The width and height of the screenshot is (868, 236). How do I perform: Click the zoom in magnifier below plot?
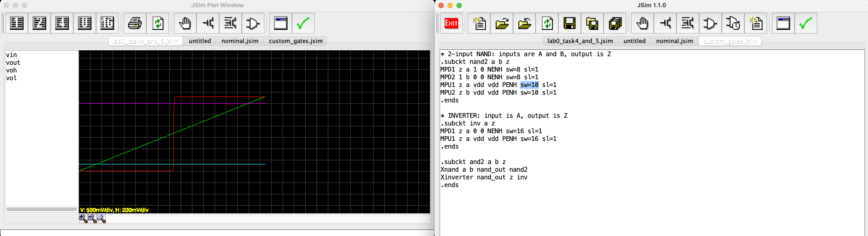[83, 219]
